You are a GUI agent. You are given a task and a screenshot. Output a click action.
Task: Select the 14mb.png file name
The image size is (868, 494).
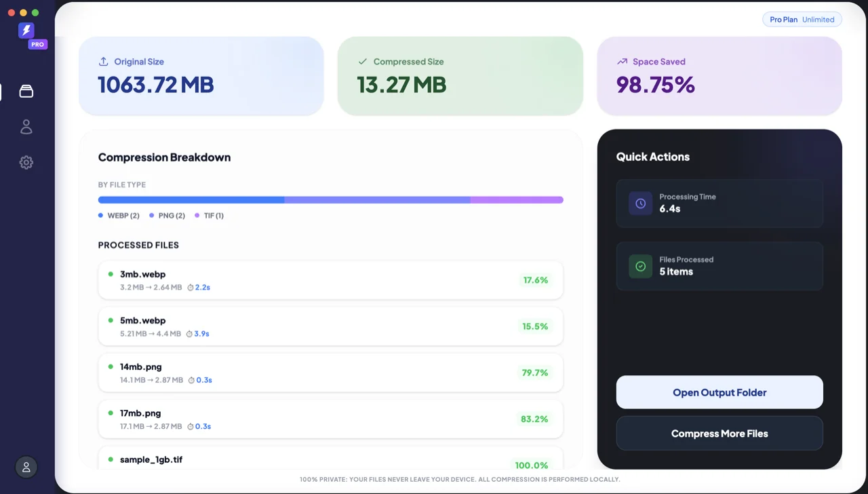coord(141,366)
